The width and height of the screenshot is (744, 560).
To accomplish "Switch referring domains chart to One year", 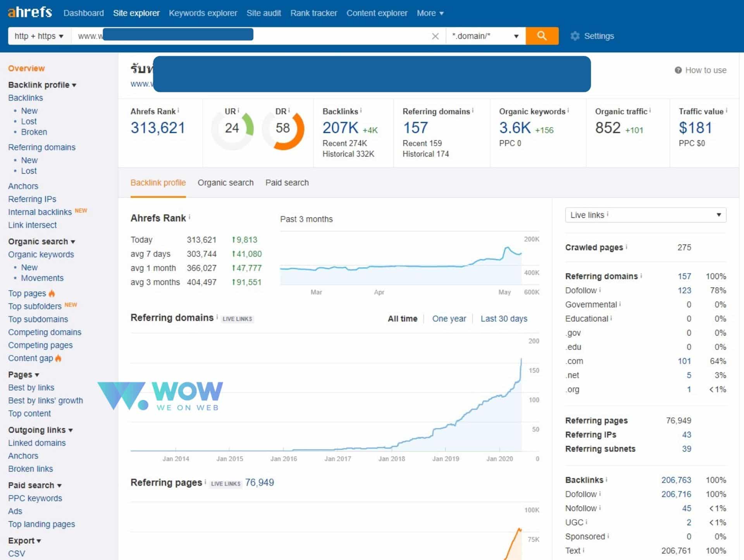I will [449, 318].
